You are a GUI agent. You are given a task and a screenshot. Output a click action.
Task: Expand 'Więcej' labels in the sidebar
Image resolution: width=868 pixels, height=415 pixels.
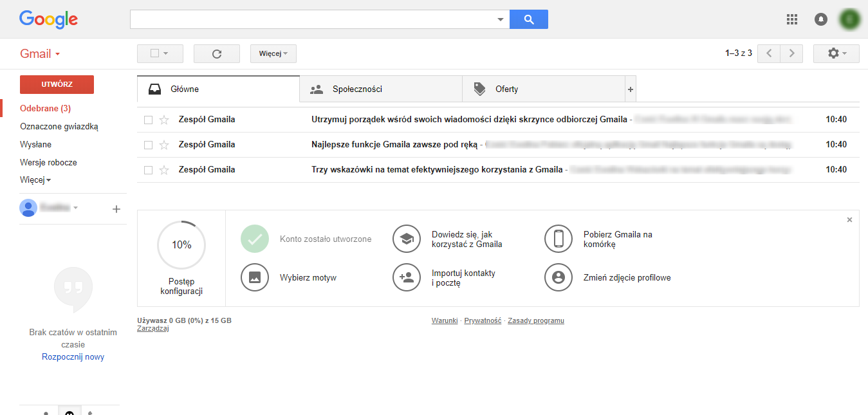tap(35, 180)
